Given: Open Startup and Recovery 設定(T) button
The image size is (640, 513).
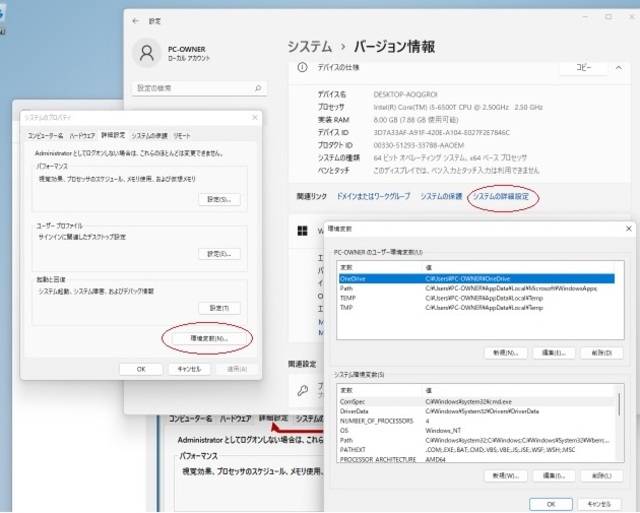Looking at the screenshot, I should pyautogui.click(x=219, y=308).
